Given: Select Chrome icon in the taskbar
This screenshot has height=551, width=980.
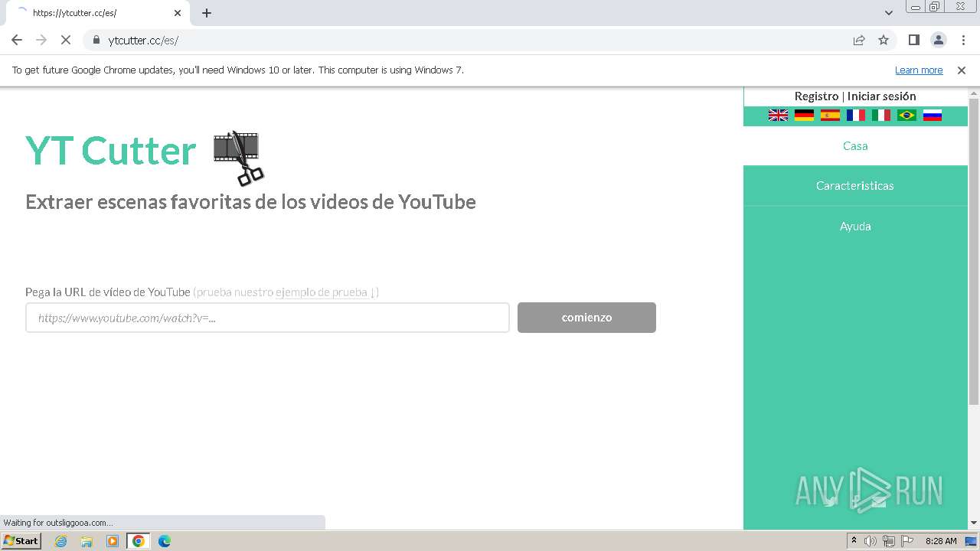Looking at the screenshot, I should (139, 541).
